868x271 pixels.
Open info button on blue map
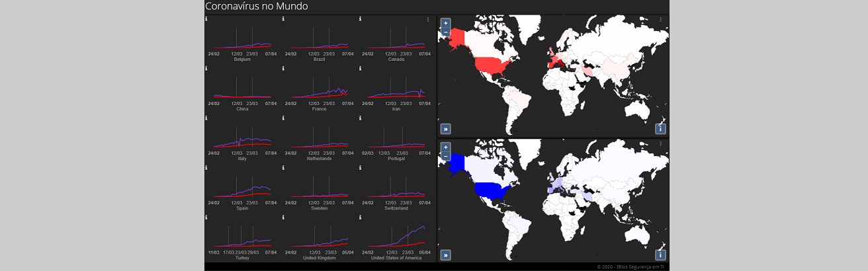660,254
